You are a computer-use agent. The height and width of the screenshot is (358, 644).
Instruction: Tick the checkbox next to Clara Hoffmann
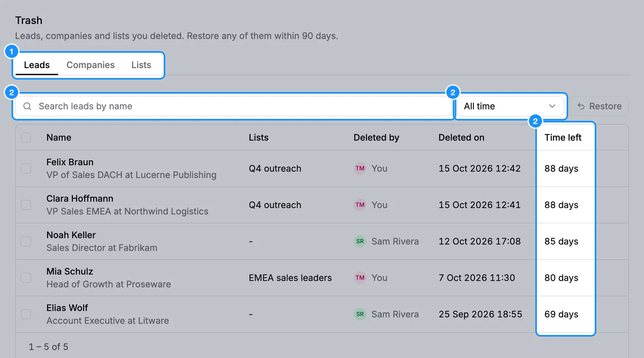(x=26, y=205)
